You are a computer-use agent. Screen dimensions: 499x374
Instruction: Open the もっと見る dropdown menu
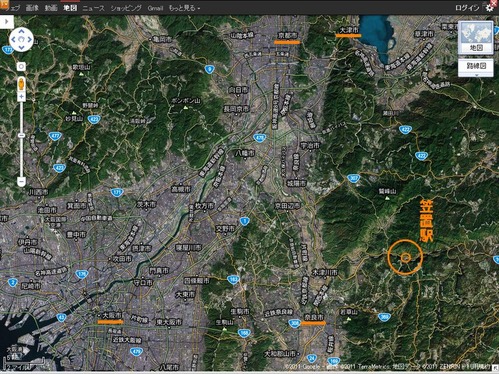point(184,8)
